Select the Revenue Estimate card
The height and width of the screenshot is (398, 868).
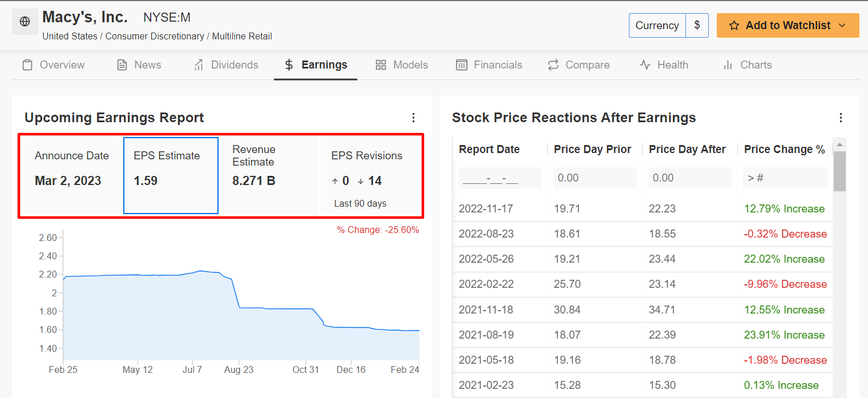click(270, 176)
